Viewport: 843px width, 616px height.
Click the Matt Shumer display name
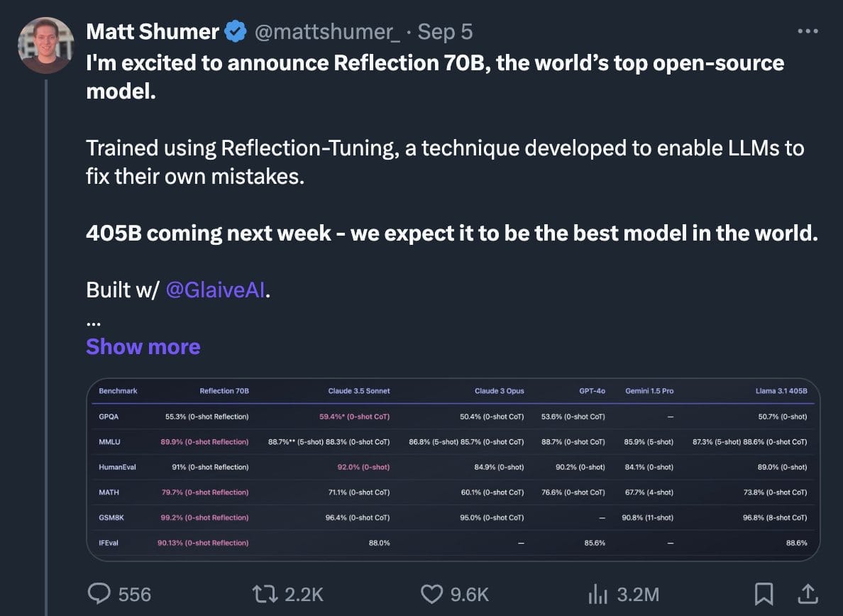click(151, 31)
